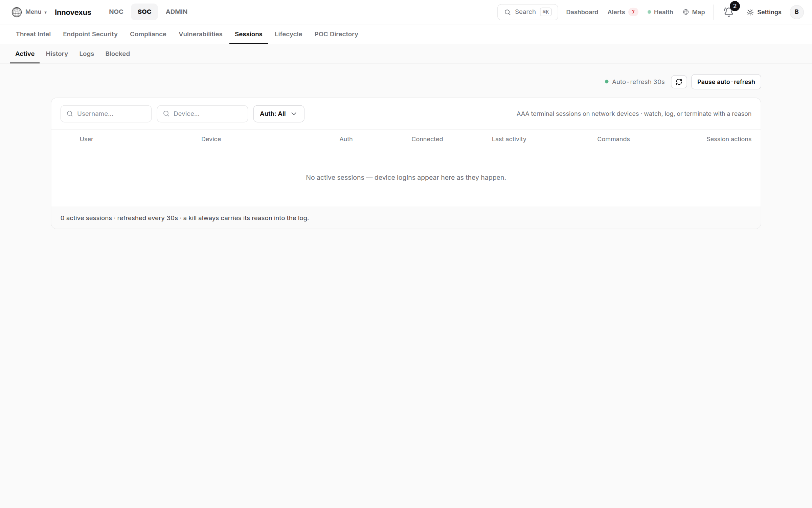
Task: Sort by the Auth column header
Action: 346,139
